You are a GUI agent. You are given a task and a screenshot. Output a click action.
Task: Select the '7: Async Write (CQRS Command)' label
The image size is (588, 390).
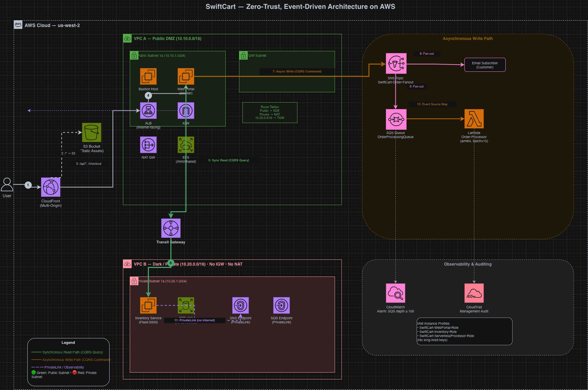(x=297, y=71)
